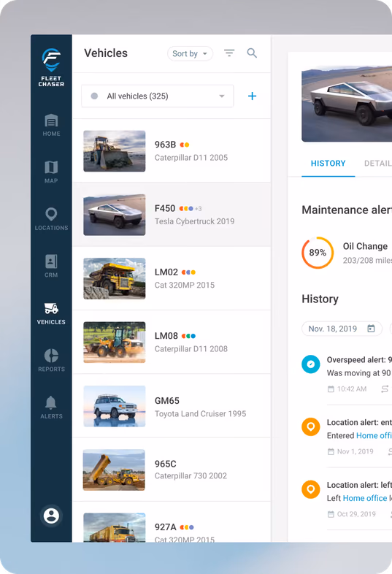Open the Reports section

point(51,361)
